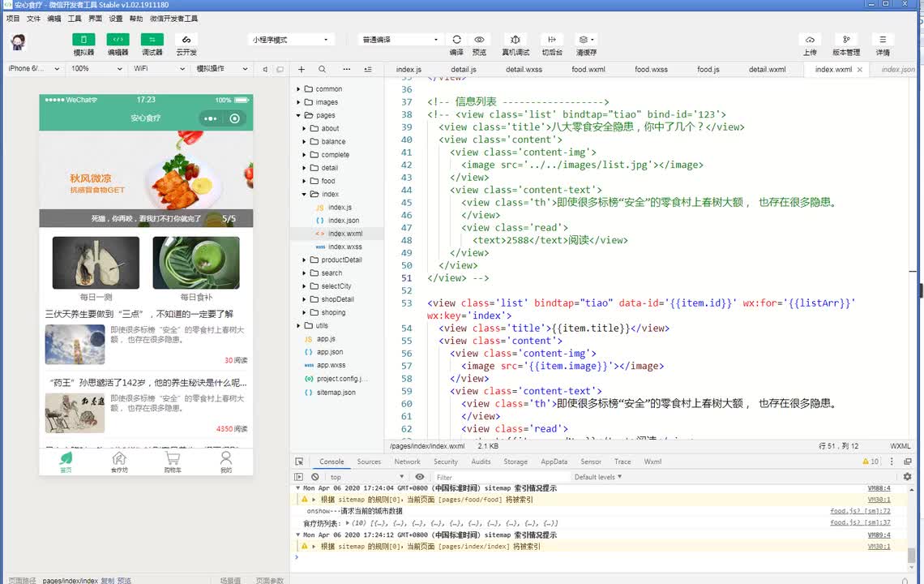The height and width of the screenshot is (584, 924).
Task: Open the food.js? [sm]:72 source link
Action: click(860, 511)
